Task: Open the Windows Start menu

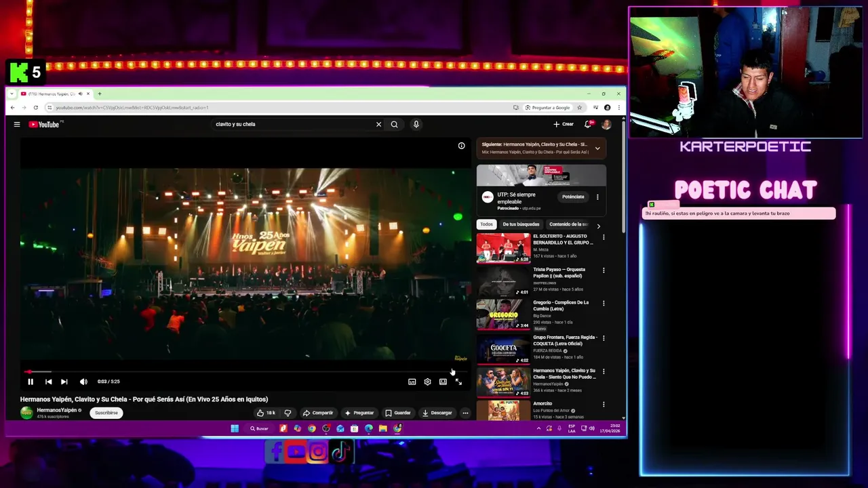Action: 235,428
